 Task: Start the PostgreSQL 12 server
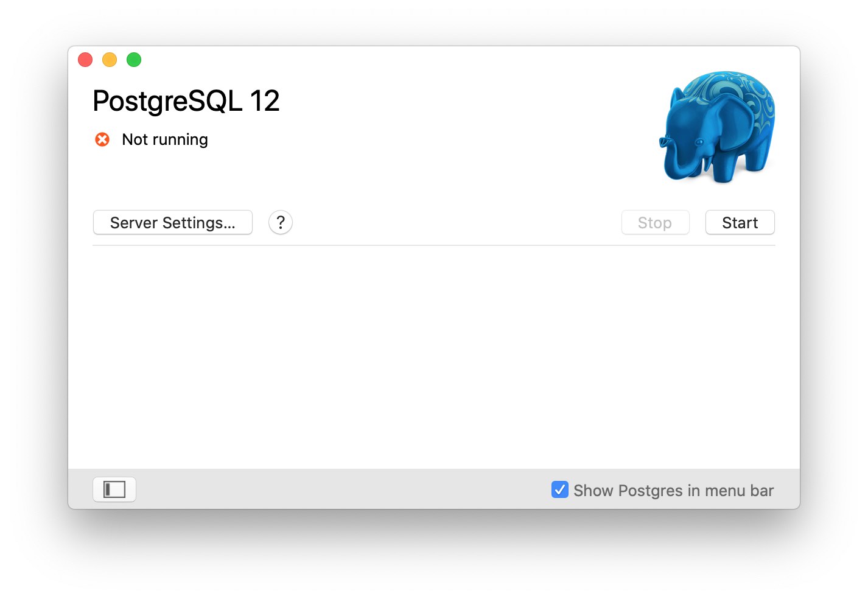tap(740, 222)
